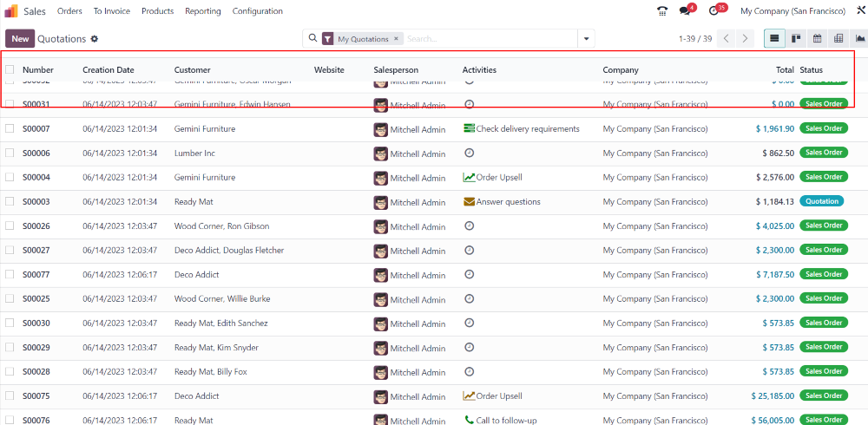Screen dimensions: 868x425
Task: Select the checkbox for order S00003
Action: click(10, 201)
